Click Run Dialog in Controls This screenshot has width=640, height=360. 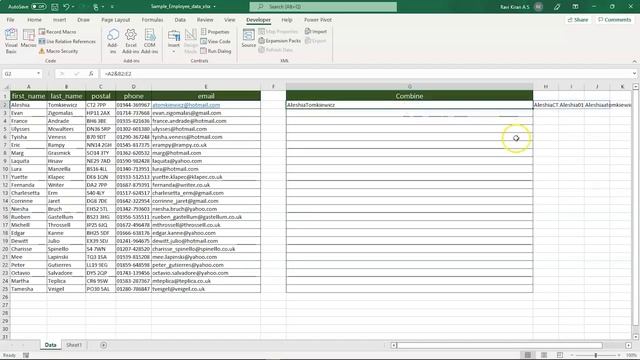(x=216, y=51)
